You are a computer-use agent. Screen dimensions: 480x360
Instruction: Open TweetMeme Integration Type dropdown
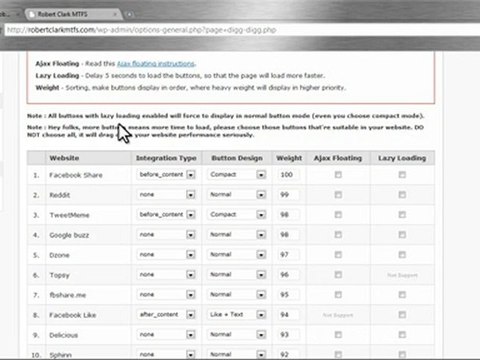coord(166,215)
